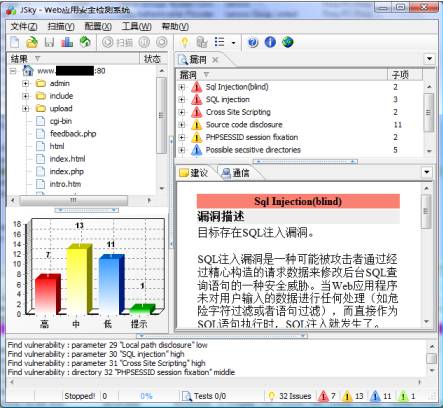Open the 工具(W) menu
Viewport: 443px width, 408px height.
click(x=136, y=26)
